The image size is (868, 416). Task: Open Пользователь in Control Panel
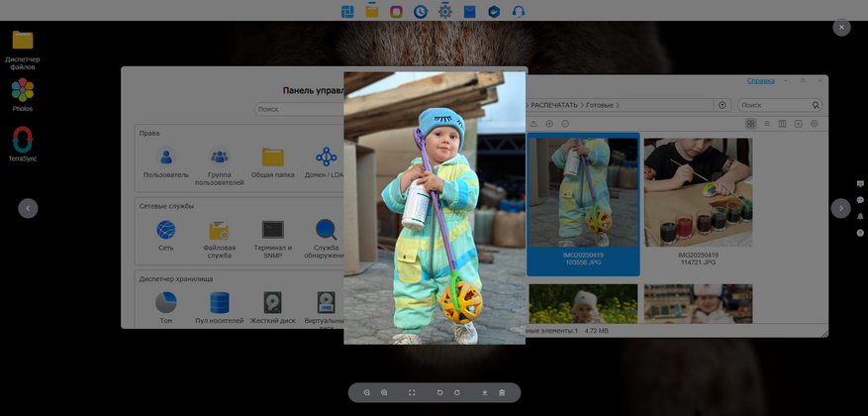[x=166, y=162]
